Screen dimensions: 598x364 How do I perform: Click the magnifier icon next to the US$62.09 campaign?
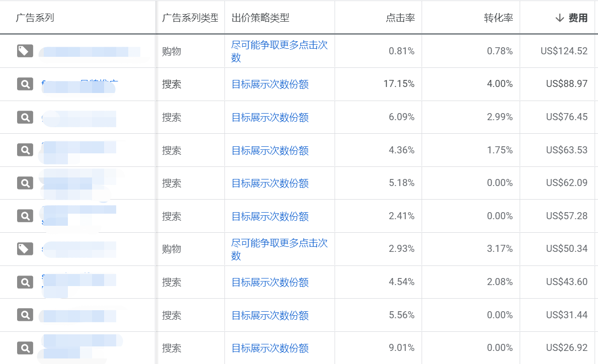[x=24, y=183]
